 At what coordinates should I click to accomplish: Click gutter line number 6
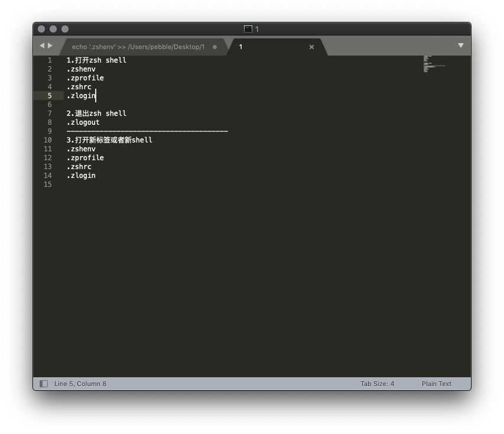[x=50, y=105]
